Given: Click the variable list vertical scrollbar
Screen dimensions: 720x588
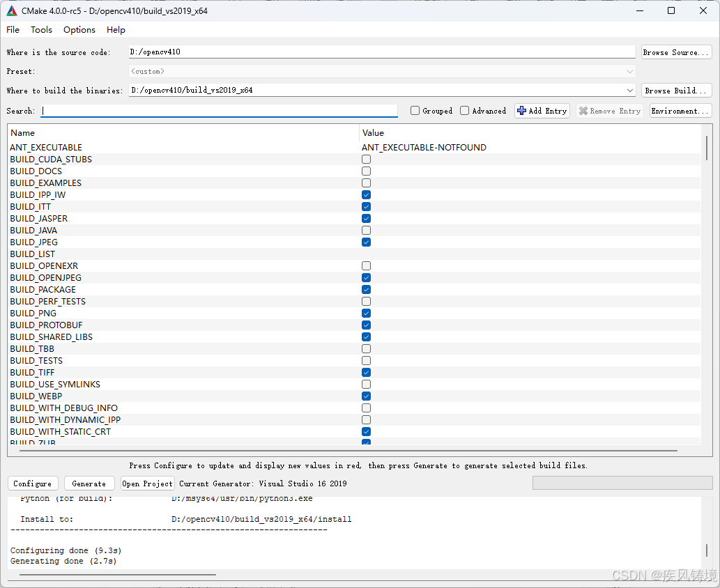Looking at the screenshot, I should tap(706, 148).
